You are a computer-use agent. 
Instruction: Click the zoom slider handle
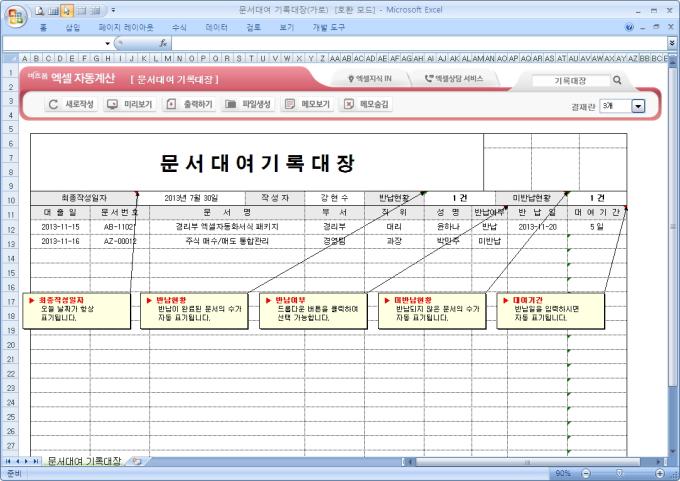(620, 473)
